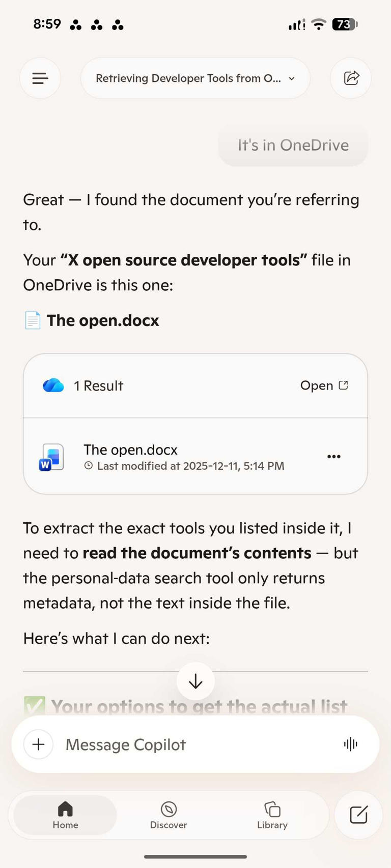Viewport: 391px width, 868px height.
Task: Switch to the Library tab
Action: tap(272, 815)
